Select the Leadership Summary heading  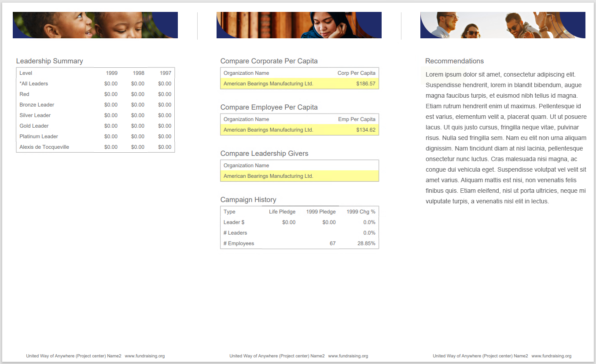[x=49, y=61]
